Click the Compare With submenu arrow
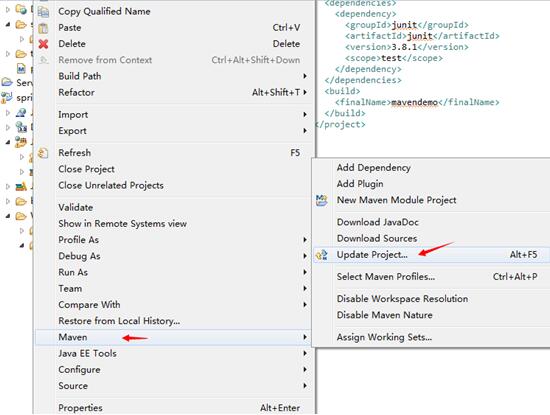This screenshot has width=550, height=415. (305, 304)
